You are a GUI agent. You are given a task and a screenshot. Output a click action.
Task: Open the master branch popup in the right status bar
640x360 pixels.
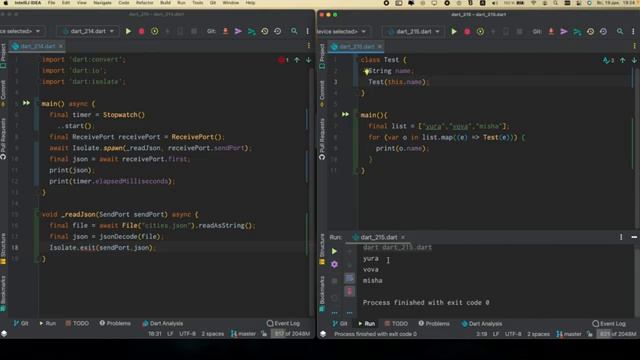click(x=569, y=334)
